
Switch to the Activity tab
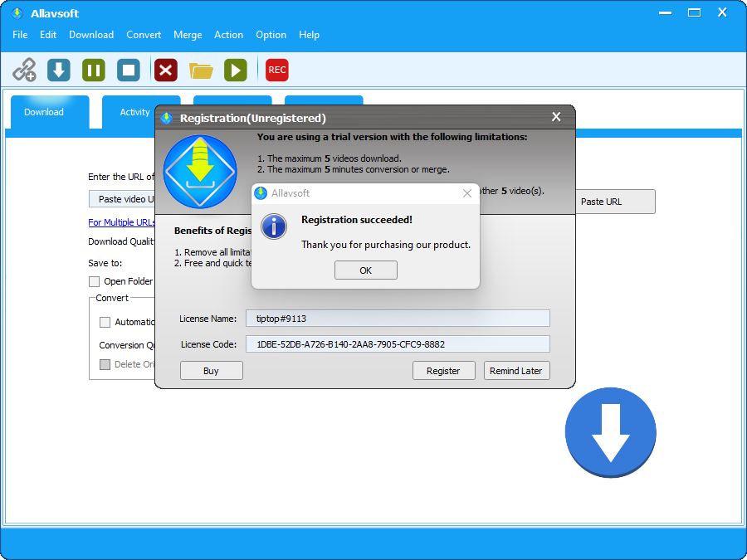pyautogui.click(x=133, y=112)
